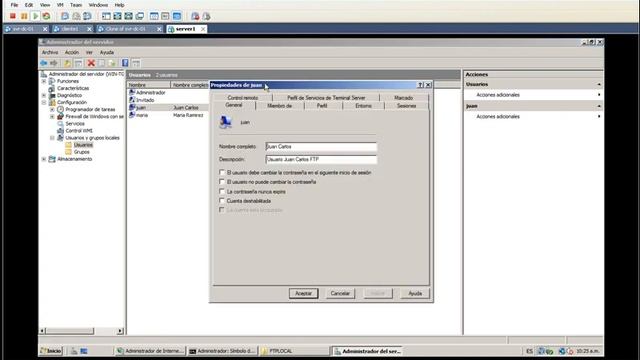
Task: Click the Administrador user icon in list
Action: (132, 93)
